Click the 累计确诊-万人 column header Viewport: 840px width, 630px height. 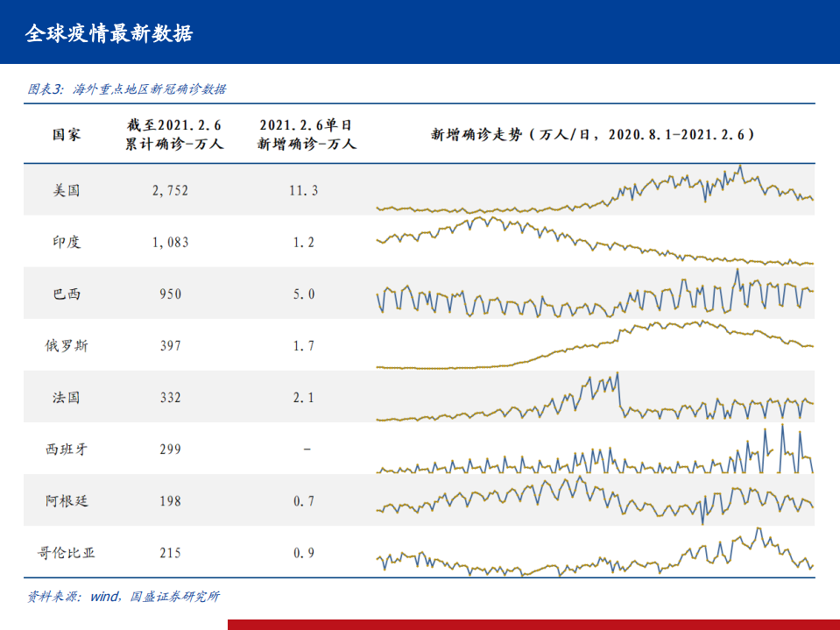coord(172,134)
